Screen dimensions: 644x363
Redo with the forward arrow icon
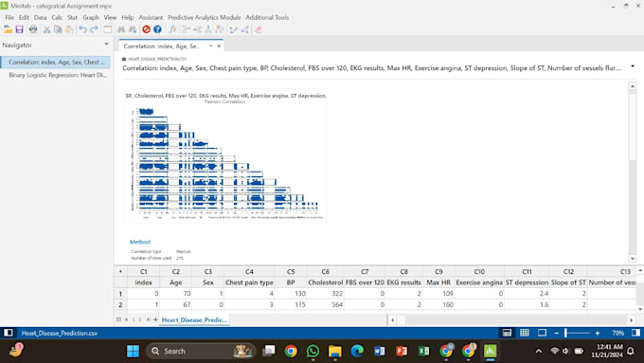[x=94, y=29]
